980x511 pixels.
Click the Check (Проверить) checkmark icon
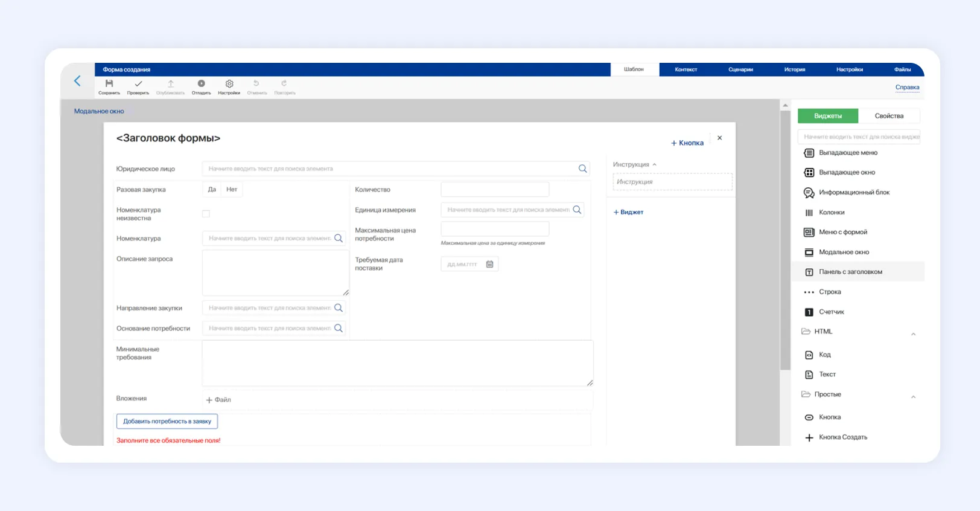pos(138,84)
